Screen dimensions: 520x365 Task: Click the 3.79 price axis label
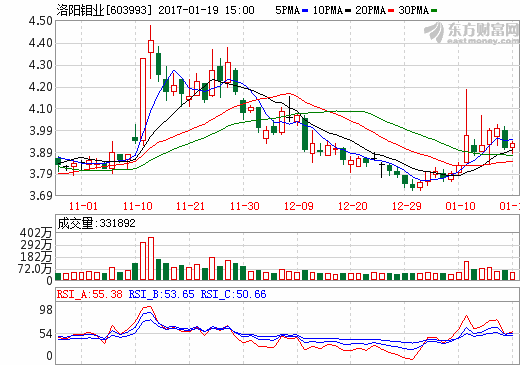41,174
